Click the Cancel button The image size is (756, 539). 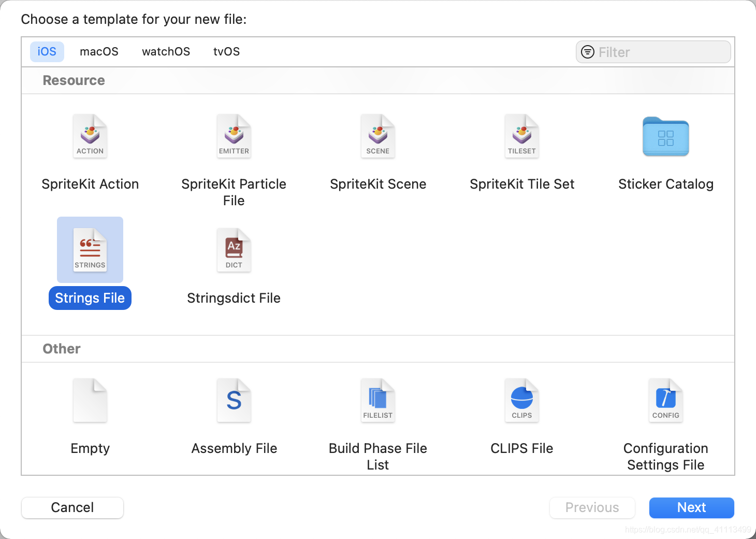point(72,507)
